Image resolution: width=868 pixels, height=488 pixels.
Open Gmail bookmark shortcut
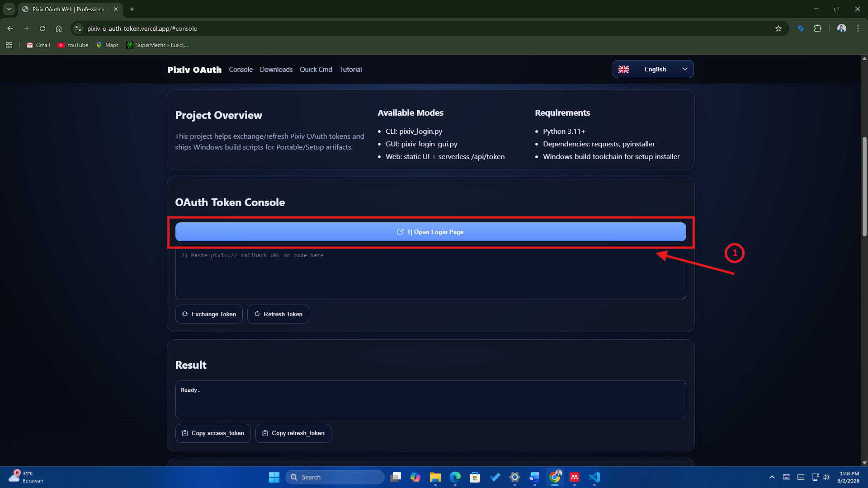tap(38, 45)
